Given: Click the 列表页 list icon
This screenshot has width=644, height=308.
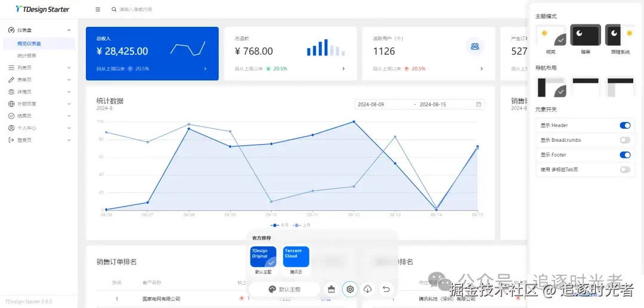Looking at the screenshot, I should tap(11, 68).
